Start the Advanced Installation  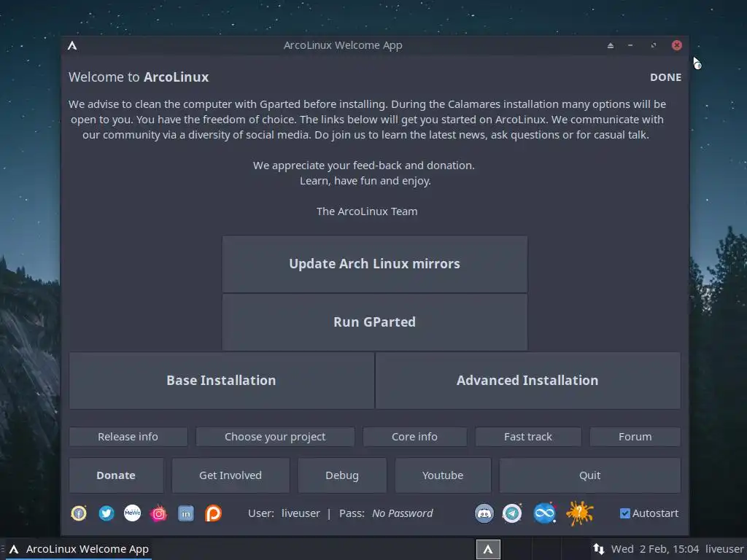tap(527, 381)
